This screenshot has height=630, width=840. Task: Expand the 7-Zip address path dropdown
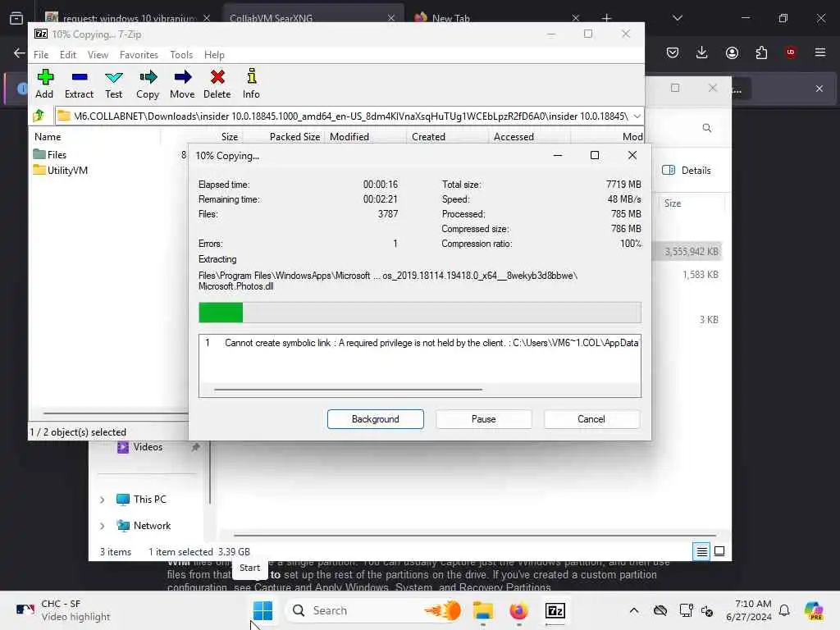(x=637, y=116)
